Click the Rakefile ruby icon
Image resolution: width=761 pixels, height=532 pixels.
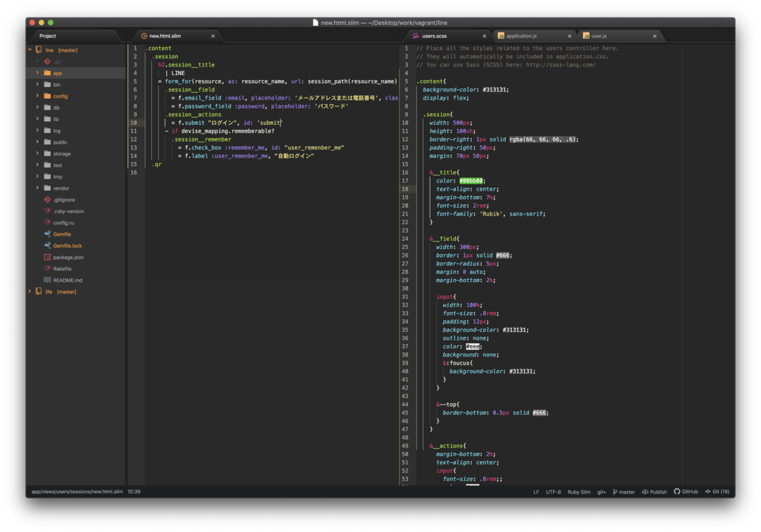click(x=48, y=269)
